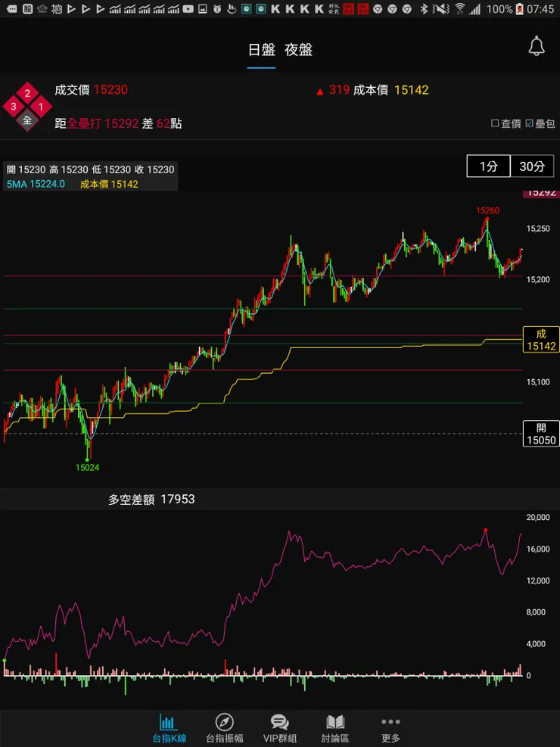Select the 1分 interval button
The width and height of the screenshot is (560, 747).
[489, 167]
